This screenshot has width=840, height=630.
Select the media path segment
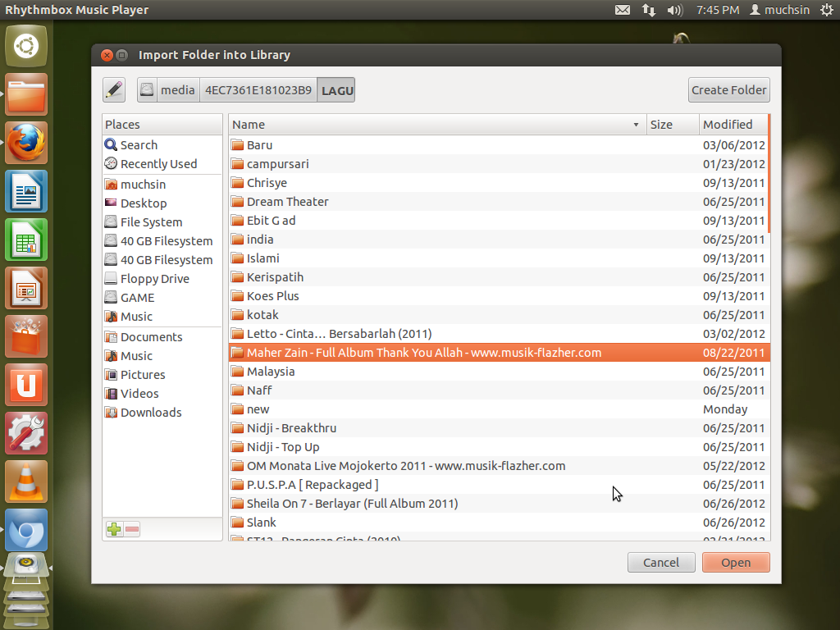coord(178,90)
